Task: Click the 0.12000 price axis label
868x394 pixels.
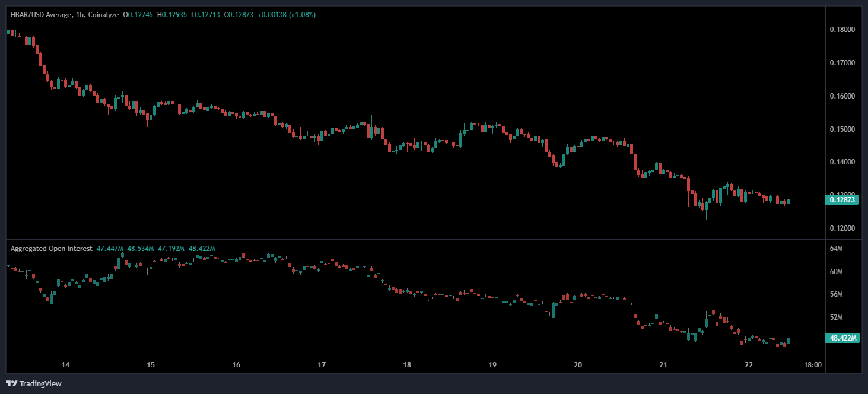Action: pos(842,228)
